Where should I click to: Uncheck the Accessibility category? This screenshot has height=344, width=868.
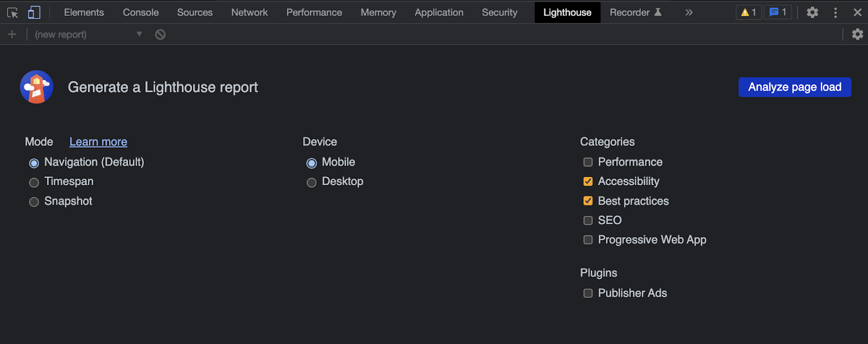tap(588, 182)
